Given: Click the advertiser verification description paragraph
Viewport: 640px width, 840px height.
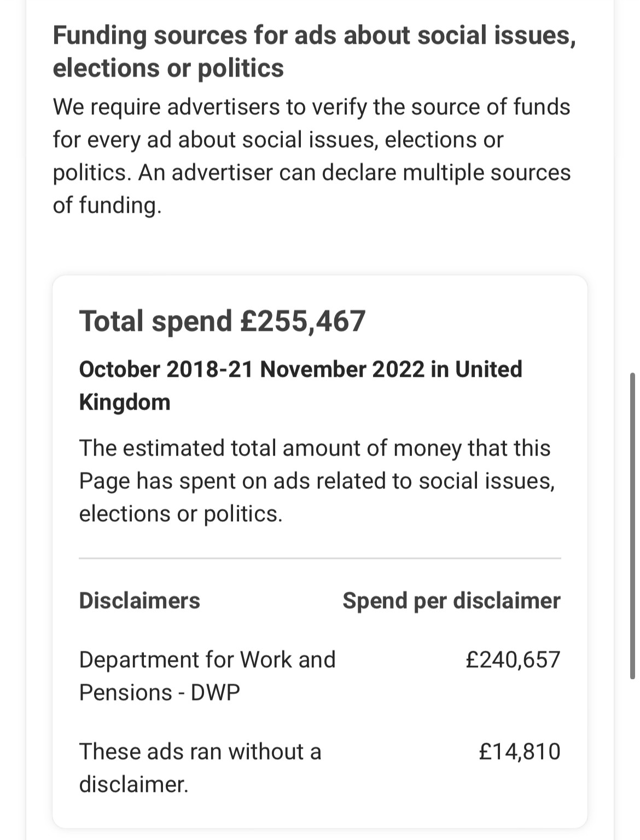Looking at the screenshot, I should (311, 156).
